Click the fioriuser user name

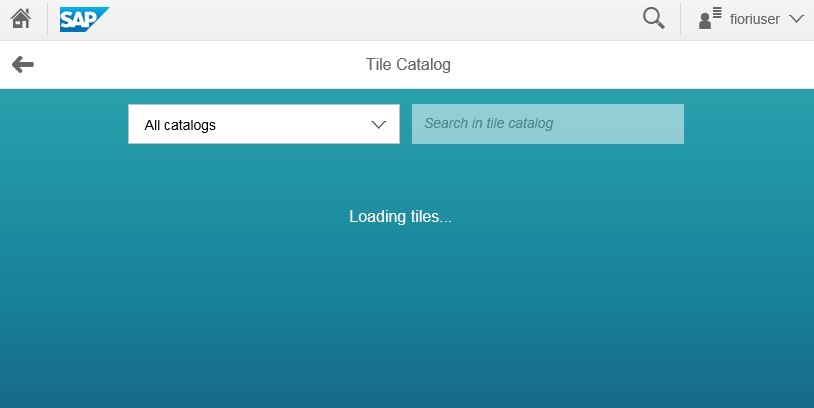coord(754,19)
